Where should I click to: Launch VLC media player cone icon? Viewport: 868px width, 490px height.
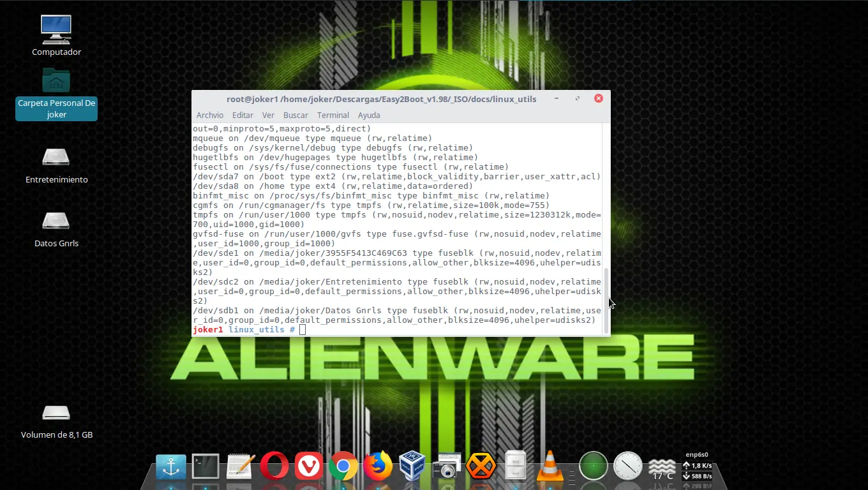click(550, 467)
